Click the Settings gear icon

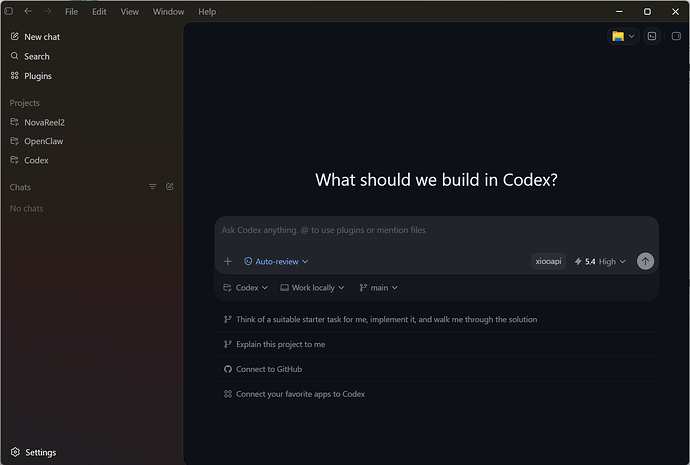coord(15,452)
